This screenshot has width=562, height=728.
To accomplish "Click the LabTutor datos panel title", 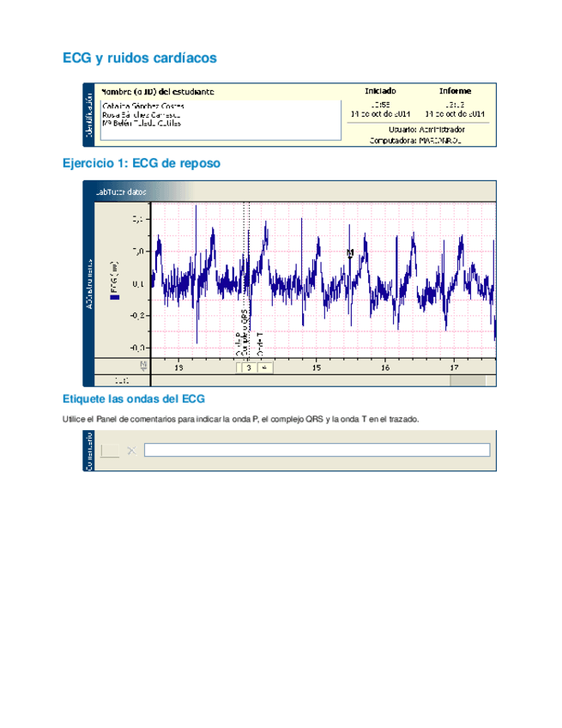I will (121, 193).
